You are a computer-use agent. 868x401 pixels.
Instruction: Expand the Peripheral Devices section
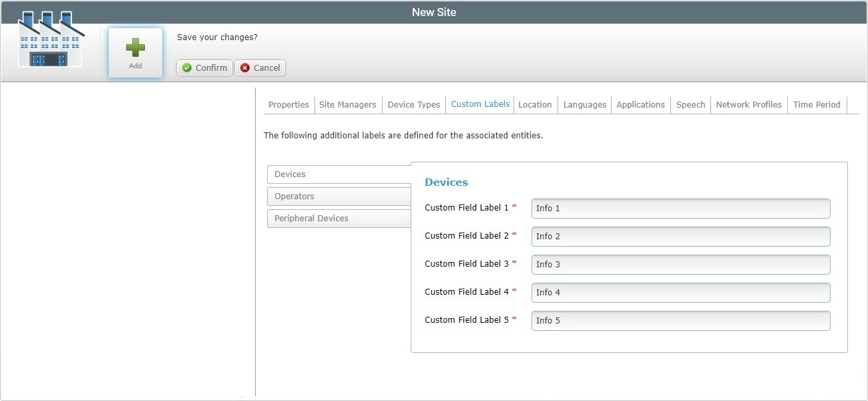point(338,218)
